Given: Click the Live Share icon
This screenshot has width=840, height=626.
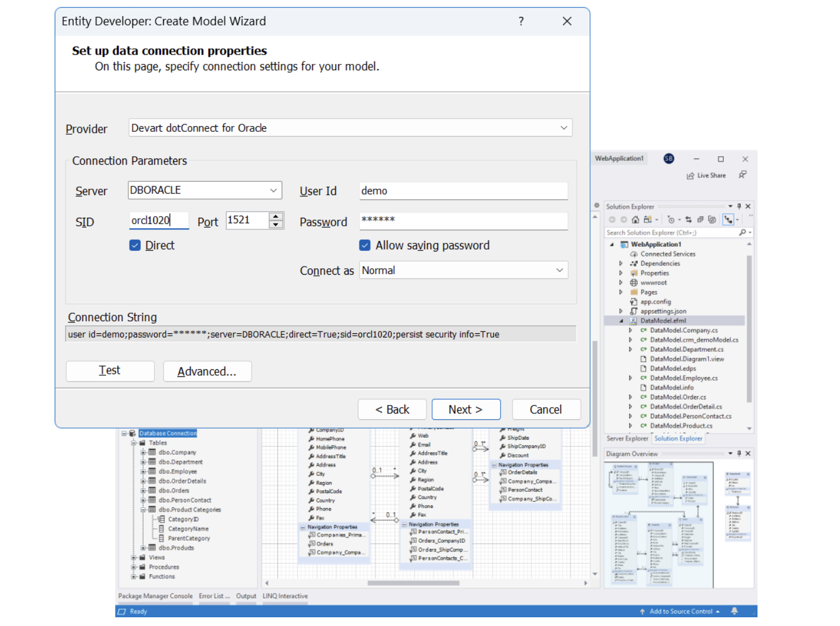Looking at the screenshot, I should pyautogui.click(x=690, y=175).
